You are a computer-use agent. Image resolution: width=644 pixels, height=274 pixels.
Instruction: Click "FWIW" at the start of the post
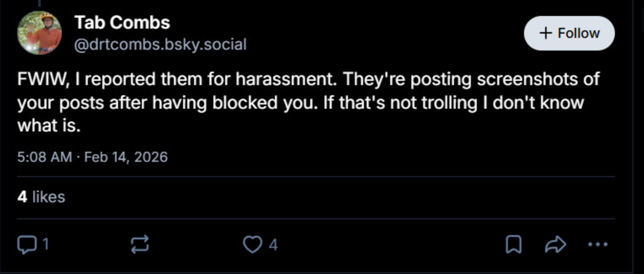tap(40, 79)
